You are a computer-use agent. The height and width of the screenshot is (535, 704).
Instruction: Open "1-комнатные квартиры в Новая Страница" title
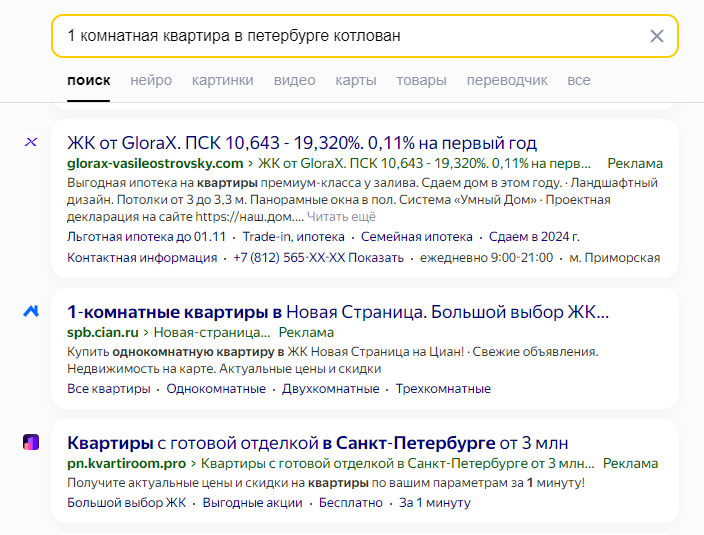(x=338, y=312)
